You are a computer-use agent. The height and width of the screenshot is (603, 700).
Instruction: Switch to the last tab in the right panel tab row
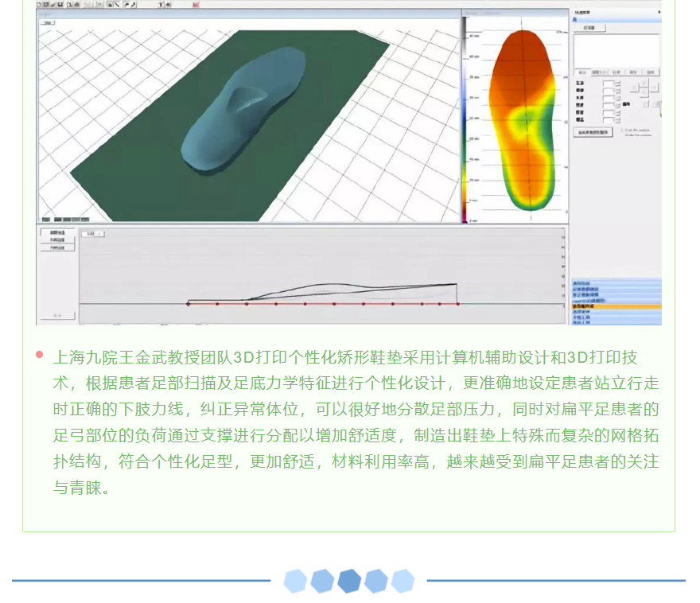(651, 72)
